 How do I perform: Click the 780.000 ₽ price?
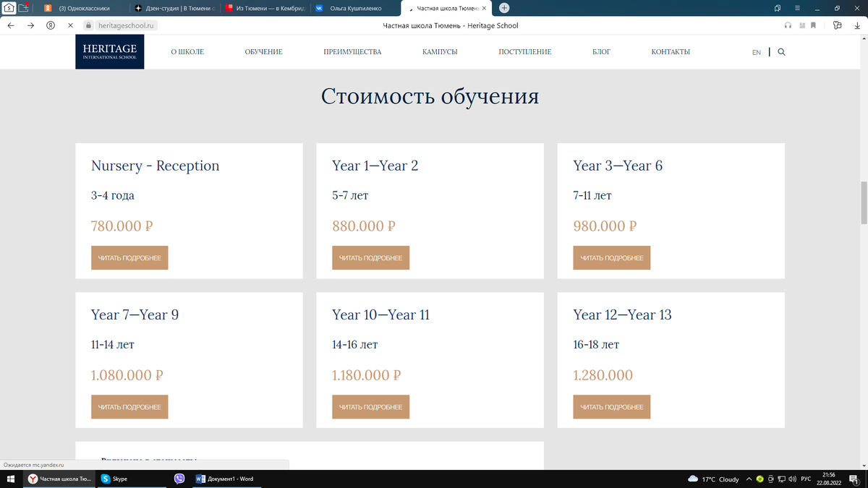point(122,226)
